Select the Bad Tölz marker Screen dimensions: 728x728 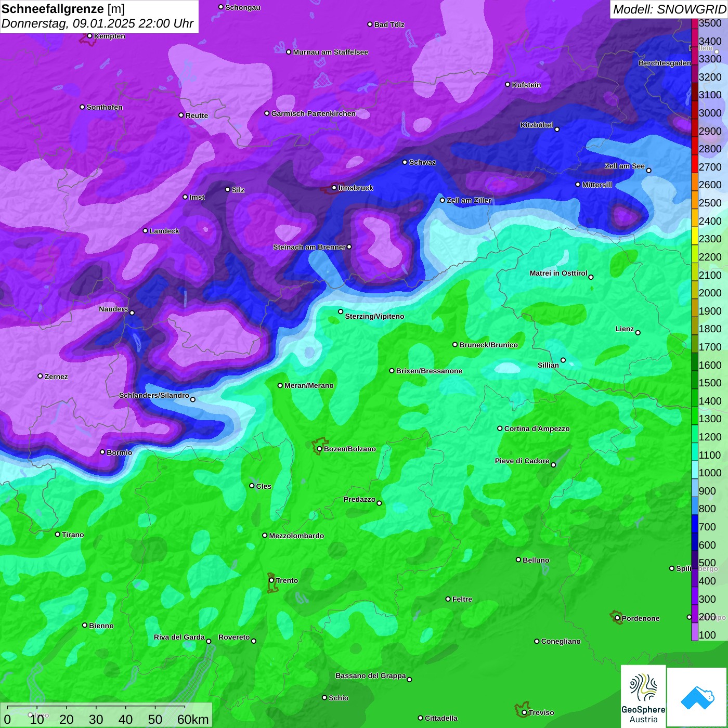370,24
